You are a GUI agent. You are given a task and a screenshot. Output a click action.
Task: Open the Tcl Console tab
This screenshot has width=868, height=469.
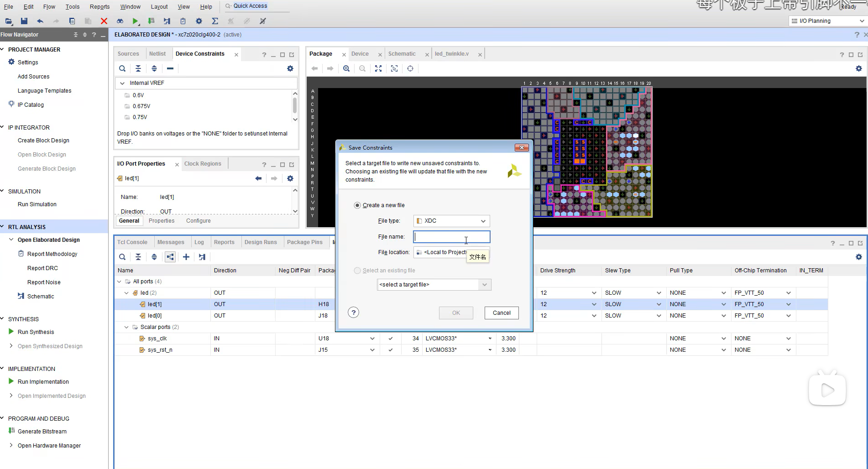pos(132,242)
